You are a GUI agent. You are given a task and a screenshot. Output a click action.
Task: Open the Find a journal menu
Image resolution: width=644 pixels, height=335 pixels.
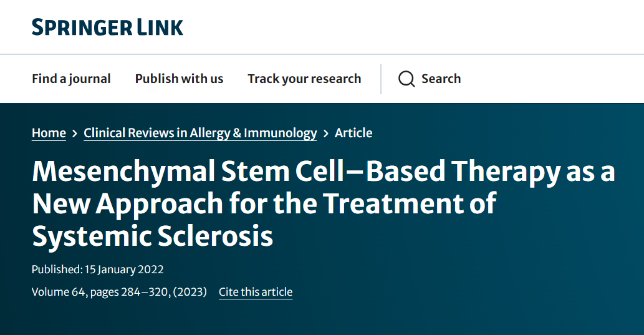coord(71,79)
